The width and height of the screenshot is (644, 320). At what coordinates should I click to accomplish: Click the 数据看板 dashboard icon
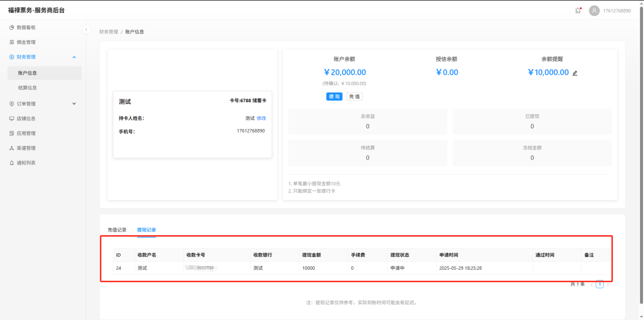click(12, 27)
